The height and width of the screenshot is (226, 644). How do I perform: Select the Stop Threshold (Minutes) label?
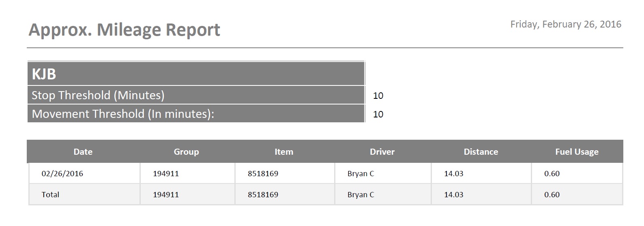[x=98, y=95]
